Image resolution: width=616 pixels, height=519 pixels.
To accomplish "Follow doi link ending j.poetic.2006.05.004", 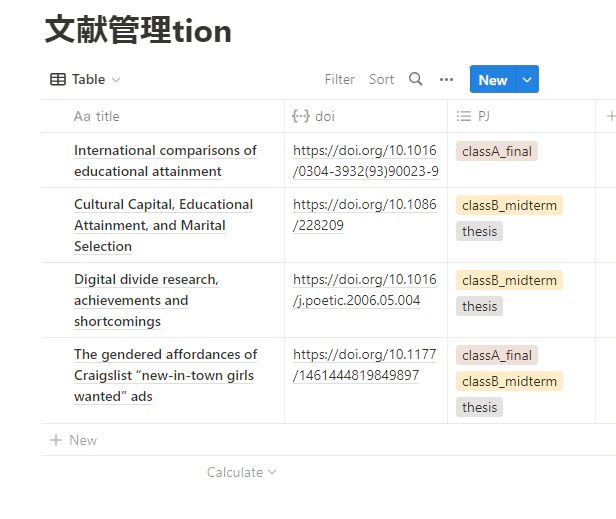I will [365, 290].
